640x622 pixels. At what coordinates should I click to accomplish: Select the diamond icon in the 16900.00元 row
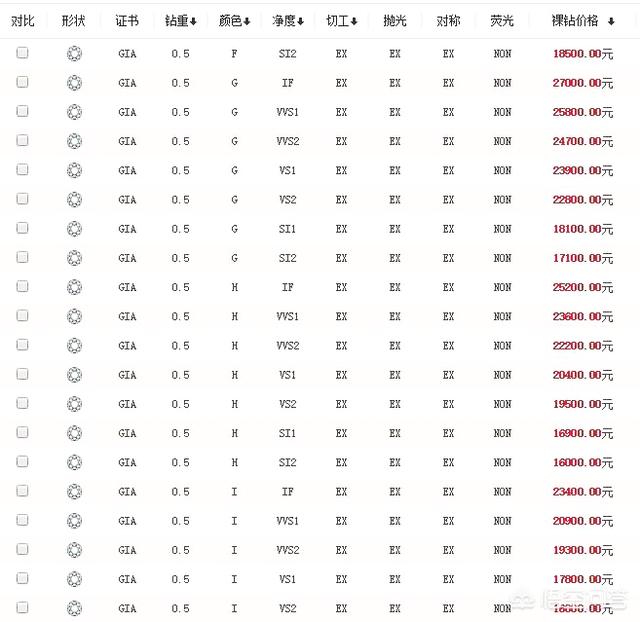click(x=74, y=433)
